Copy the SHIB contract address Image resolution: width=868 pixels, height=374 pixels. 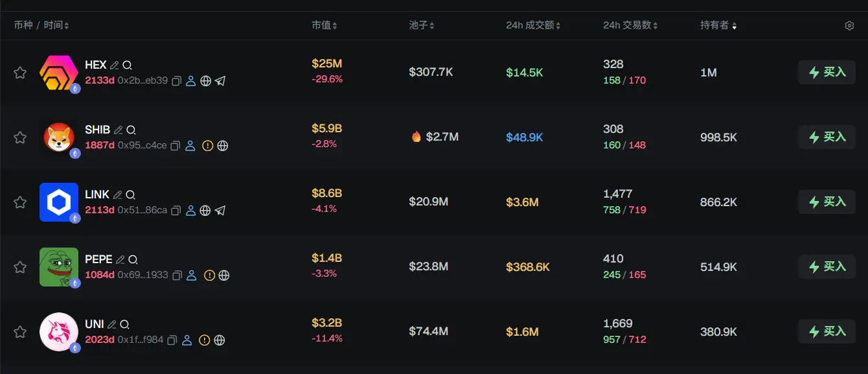pyautogui.click(x=176, y=146)
